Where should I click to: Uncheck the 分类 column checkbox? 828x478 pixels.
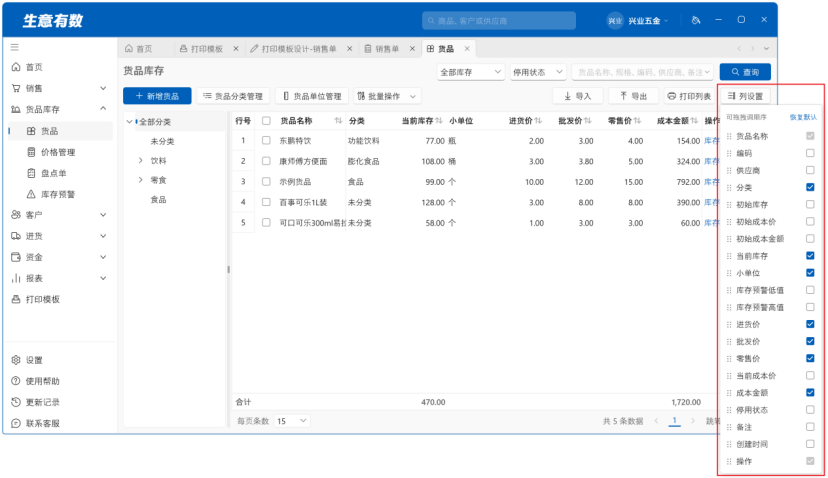click(x=810, y=187)
